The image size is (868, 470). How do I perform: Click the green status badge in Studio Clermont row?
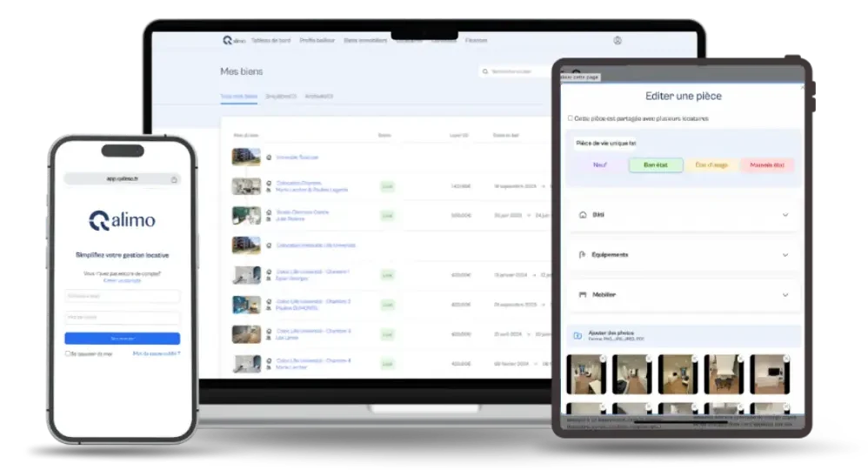pos(388,216)
